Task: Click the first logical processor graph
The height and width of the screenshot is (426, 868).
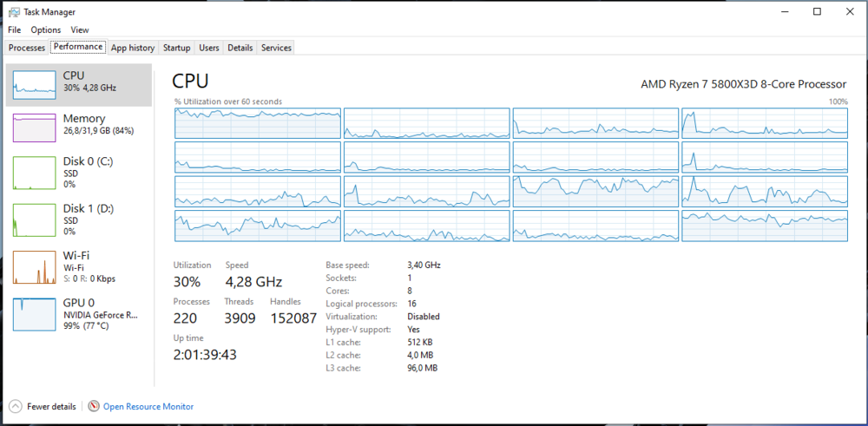Action: coord(258,123)
